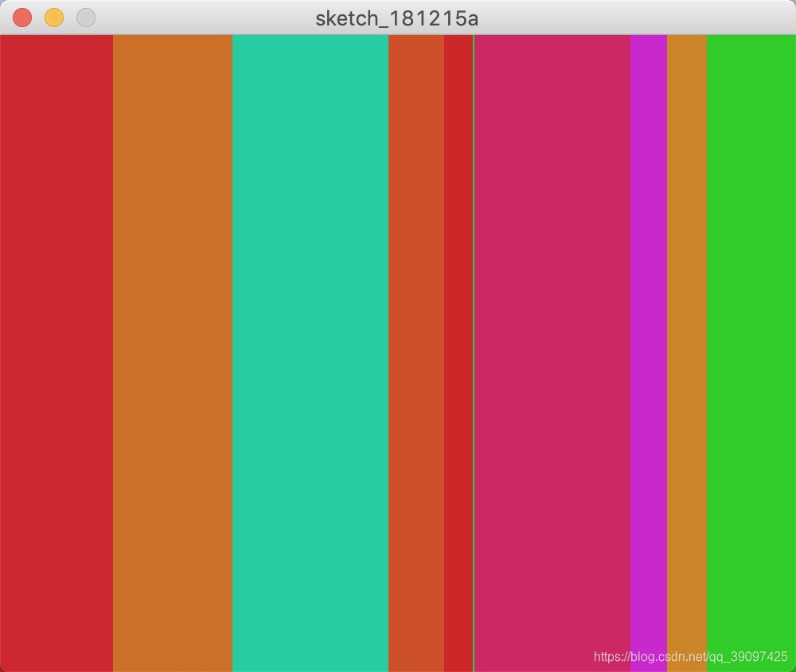Select the pink stripe near the watermark
Screen dimensions: 796x672
[x=573, y=637]
